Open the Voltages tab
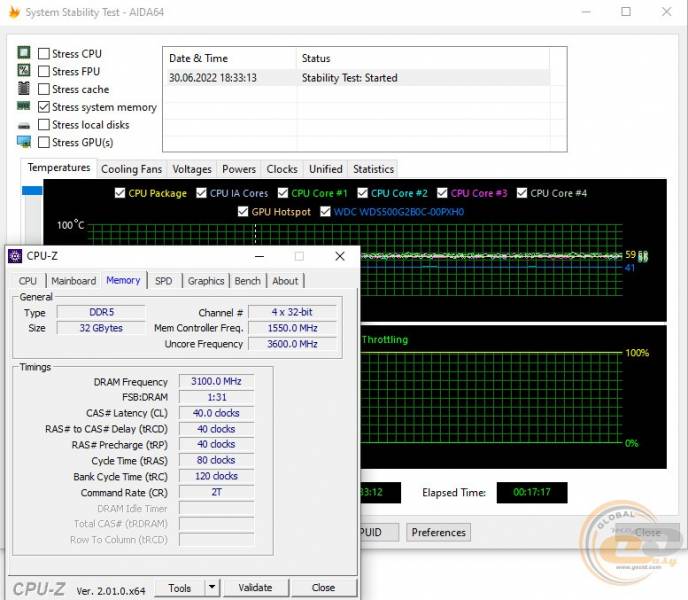This screenshot has width=688, height=600. coord(192,169)
